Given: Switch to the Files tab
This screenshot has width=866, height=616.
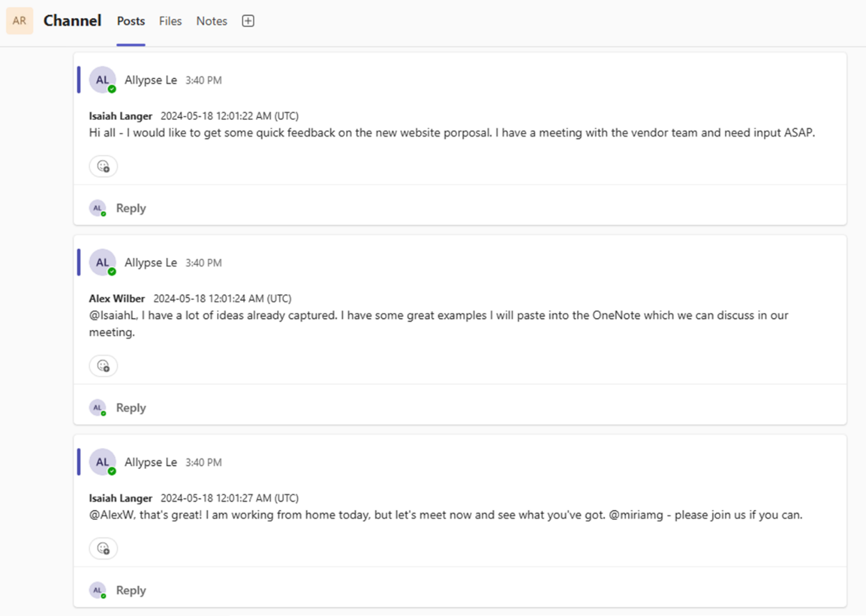Looking at the screenshot, I should pos(170,21).
